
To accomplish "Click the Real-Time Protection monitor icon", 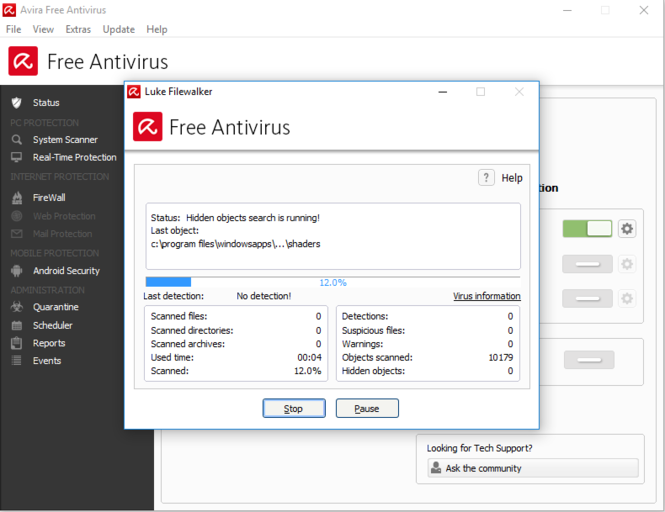I will click(x=17, y=157).
